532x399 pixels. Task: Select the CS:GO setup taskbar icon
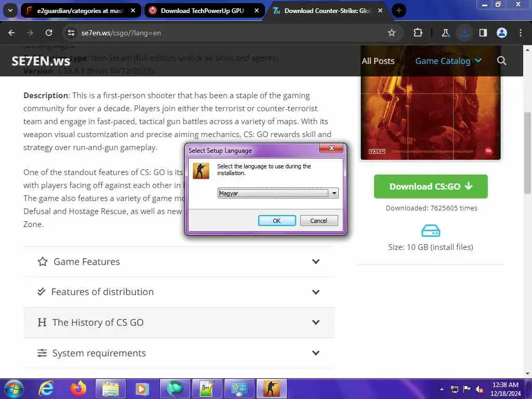point(271,389)
